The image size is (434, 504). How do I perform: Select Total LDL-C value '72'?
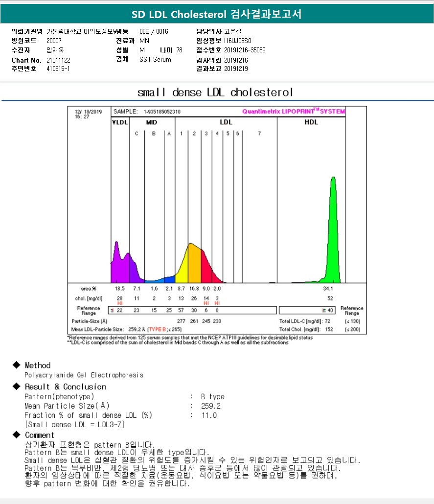point(328,321)
